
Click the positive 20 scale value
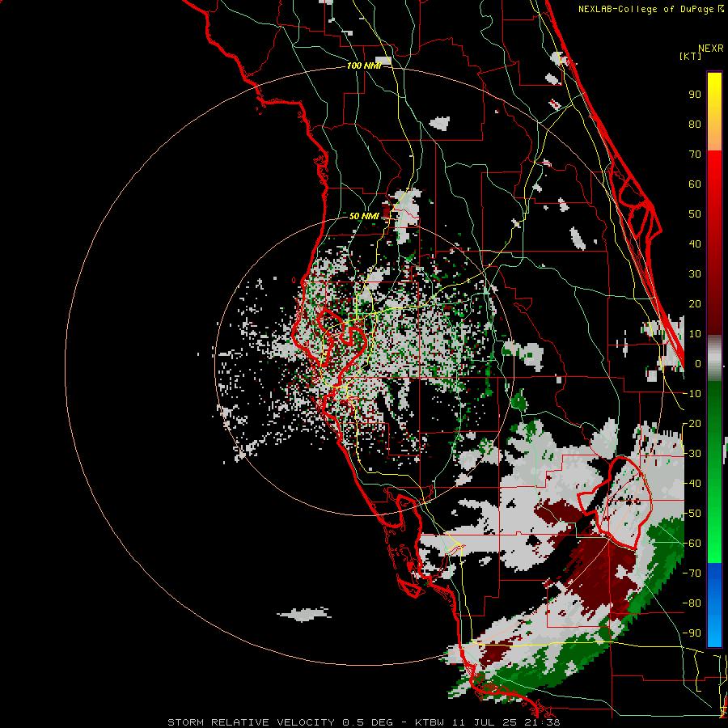click(695, 304)
